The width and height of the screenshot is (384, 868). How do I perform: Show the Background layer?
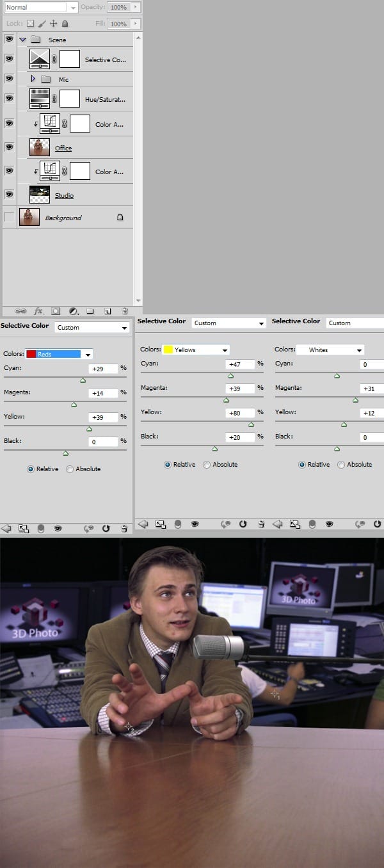click(9, 218)
